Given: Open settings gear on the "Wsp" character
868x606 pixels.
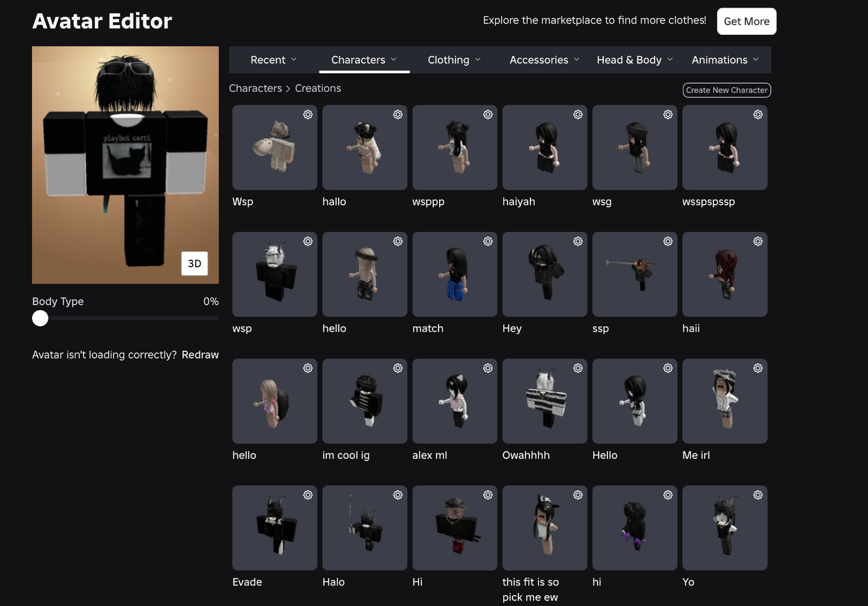Looking at the screenshot, I should (x=308, y=114).
